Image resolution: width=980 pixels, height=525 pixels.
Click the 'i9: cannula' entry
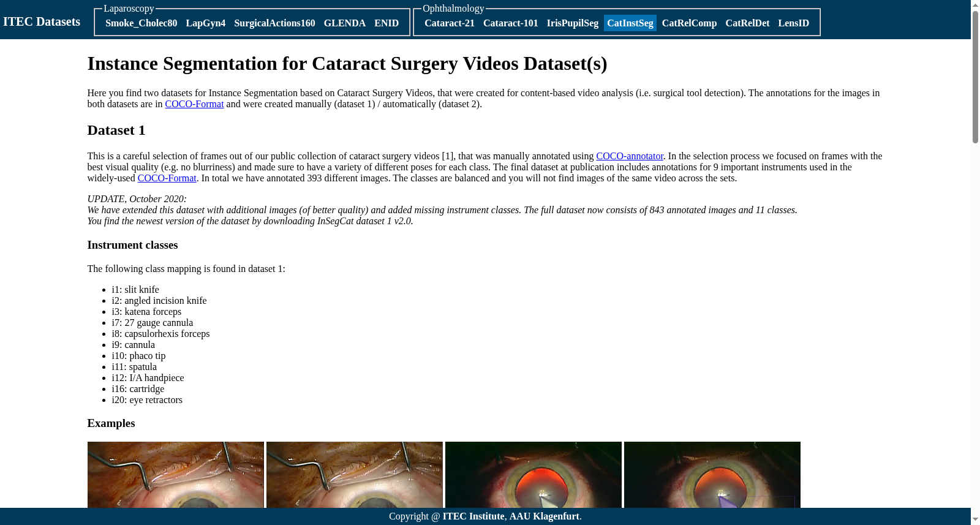(x=134, y=345)
